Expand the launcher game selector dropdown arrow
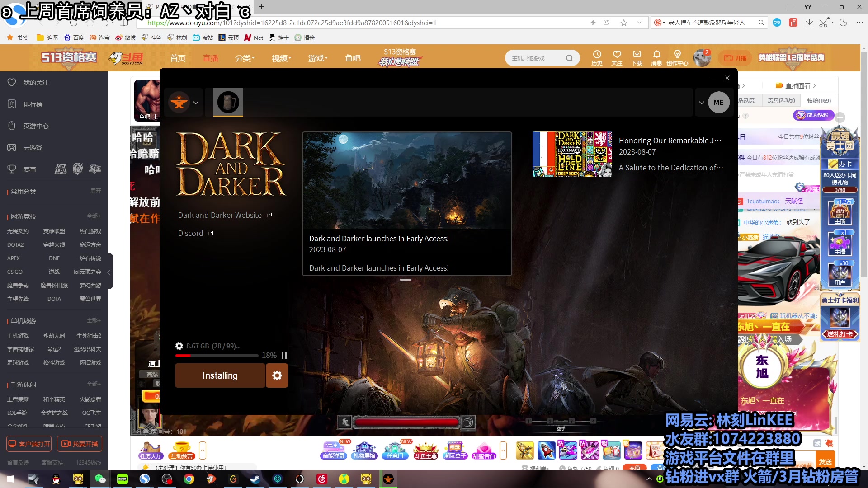The image size is (868, 488). click(196, 103)
